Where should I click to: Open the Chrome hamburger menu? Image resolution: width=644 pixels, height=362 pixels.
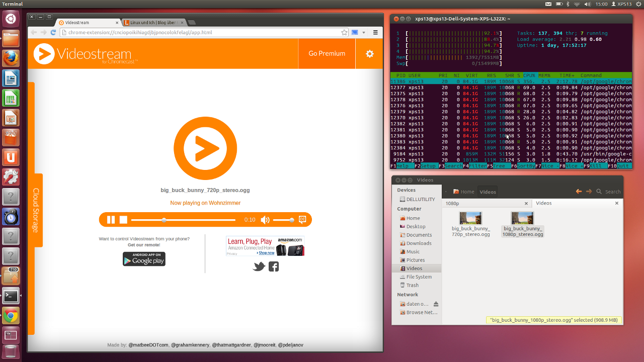click(x=375, y=32)
